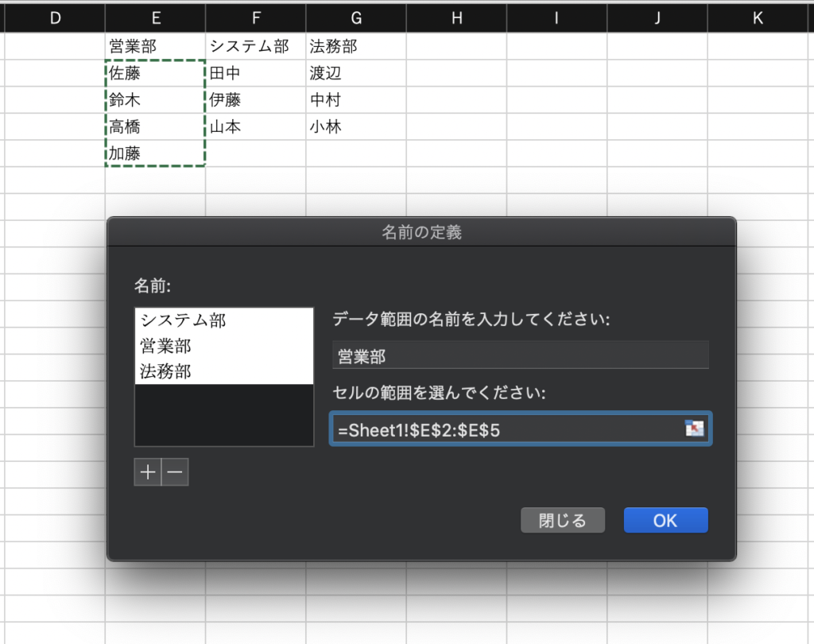Viewport: 814px width, 644px height.
Task: Click the cell containing 伊藤
Action: (x=255, y=99)
